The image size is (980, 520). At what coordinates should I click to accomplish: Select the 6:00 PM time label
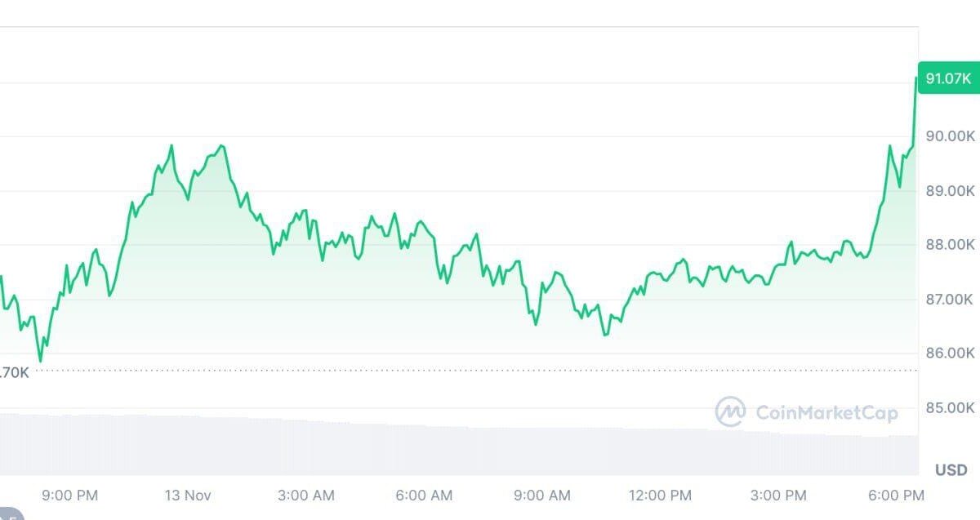[x=897, y=496]
